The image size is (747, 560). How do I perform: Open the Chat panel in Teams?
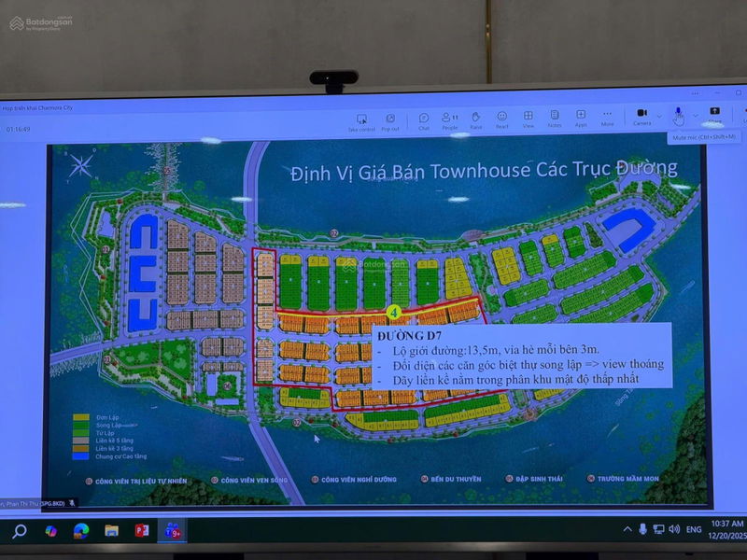point(423,119)
